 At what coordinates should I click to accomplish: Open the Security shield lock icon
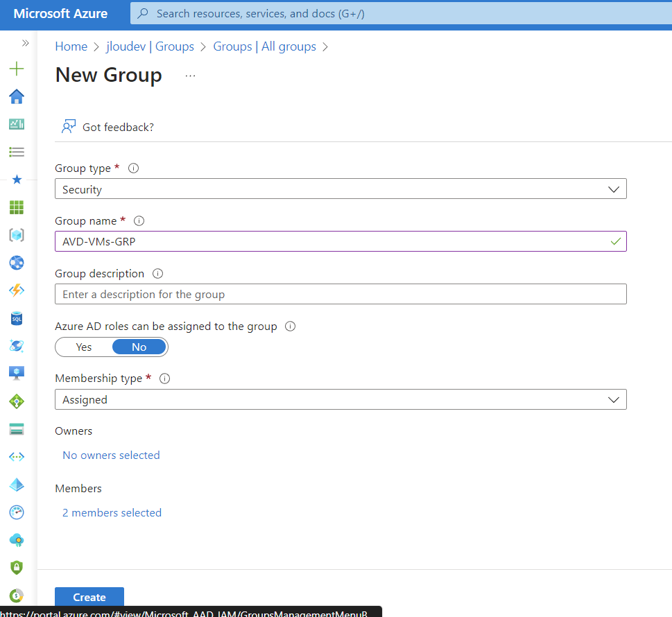coord(16,568)
